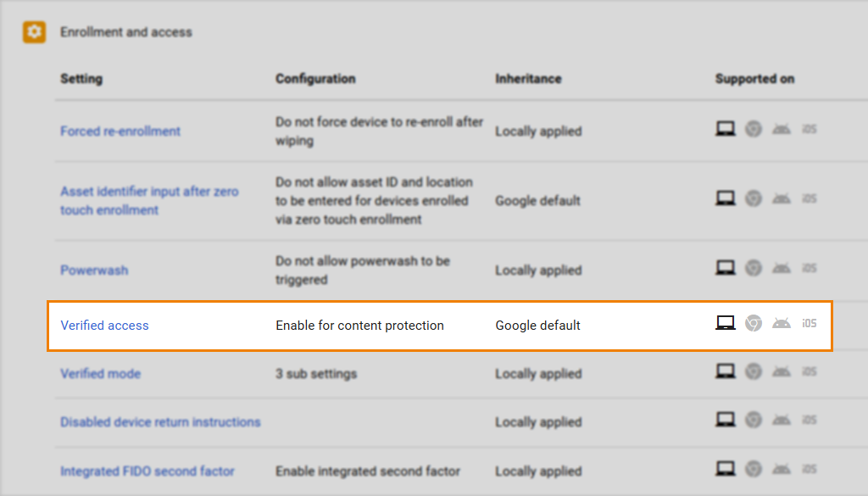868x496 pixels.
Task: Open the Verified mode setting
Action: pyautogui.click(x=100, y=374)
